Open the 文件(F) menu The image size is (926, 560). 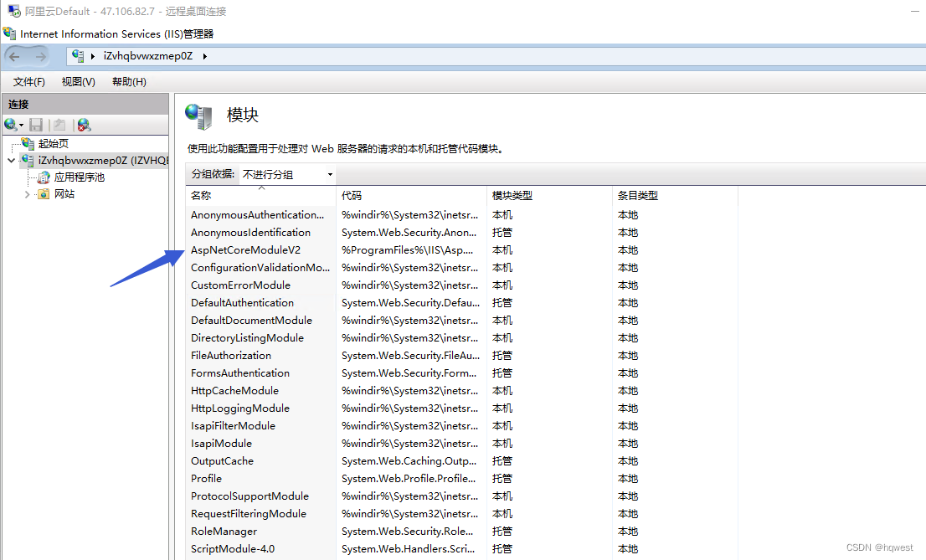click(x=29, y=81)
